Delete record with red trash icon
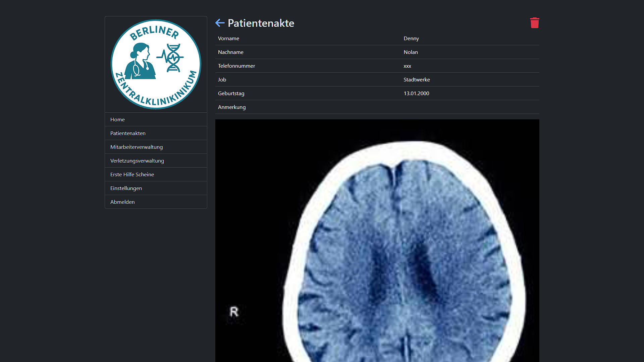Viewport: 644px width, 362px height. tap(534, 23)
